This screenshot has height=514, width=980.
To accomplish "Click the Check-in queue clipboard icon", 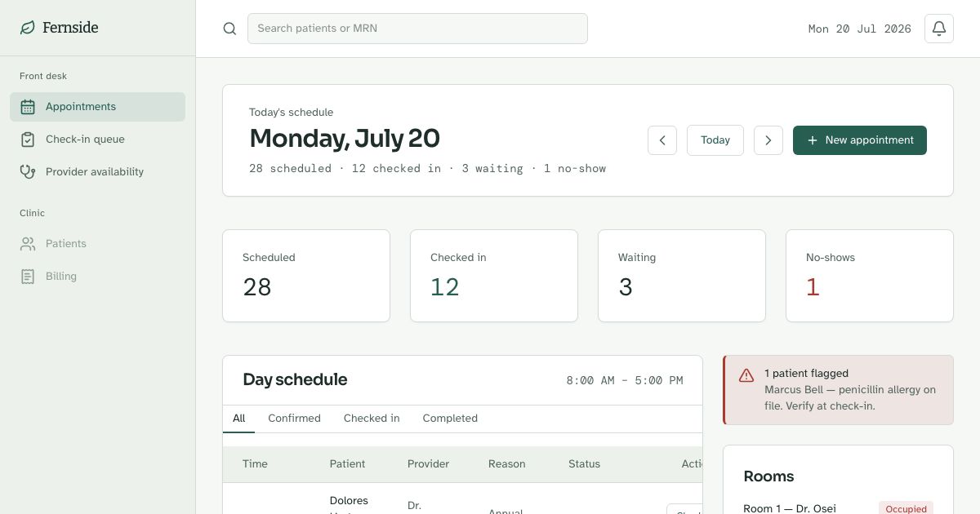I will coord(28,140).
